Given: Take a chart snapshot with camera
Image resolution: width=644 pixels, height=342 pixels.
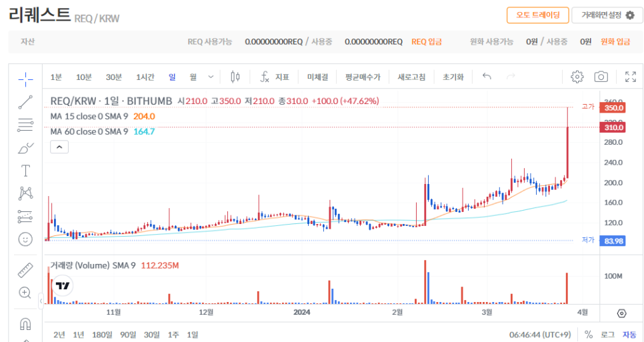Looking at the screenshot, I should pos(601,77).
